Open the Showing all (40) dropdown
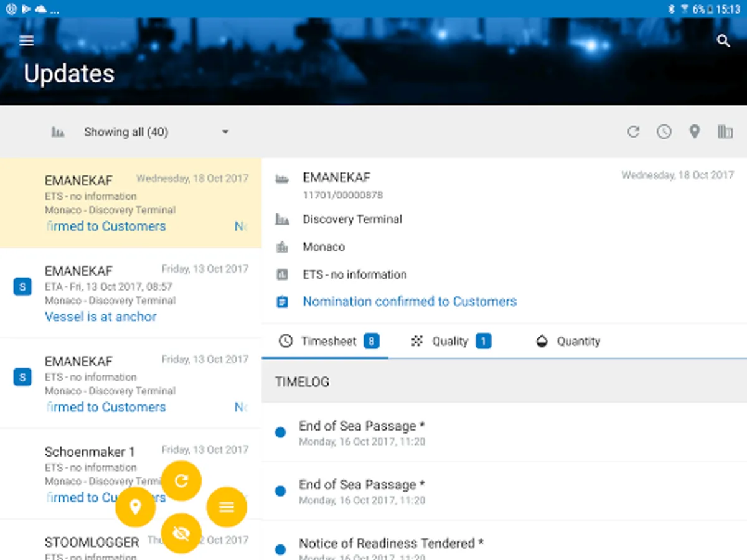The width and height of the screenshot is (747, 560). coord(156,132)
